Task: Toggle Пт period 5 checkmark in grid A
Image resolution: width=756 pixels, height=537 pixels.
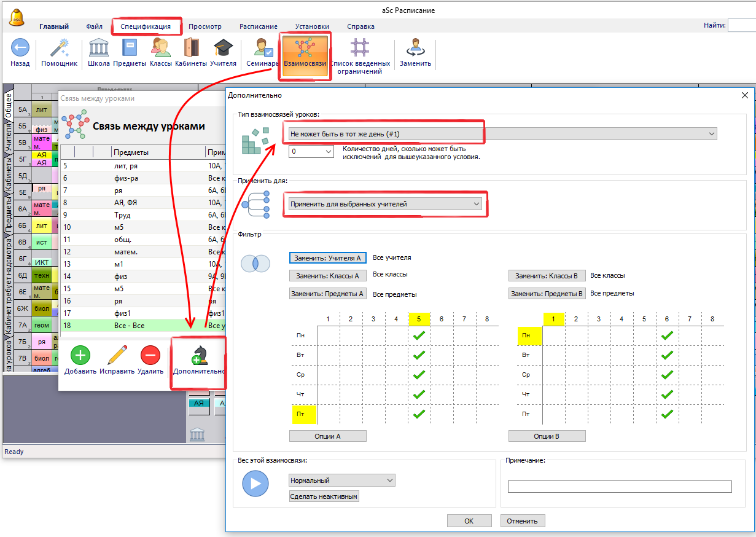Action: pos(419,414)
